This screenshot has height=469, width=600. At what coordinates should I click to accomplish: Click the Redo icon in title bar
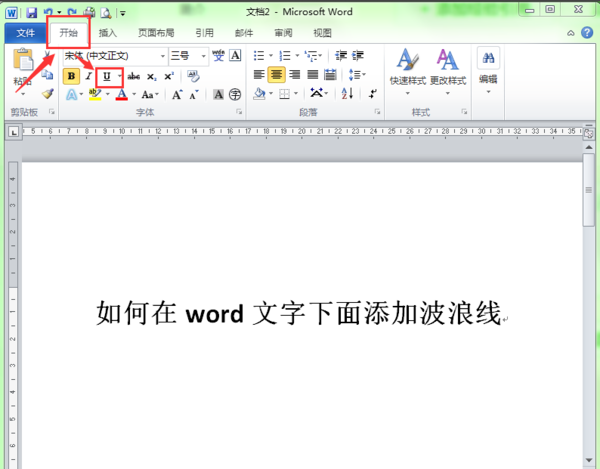tap(72, 13)
